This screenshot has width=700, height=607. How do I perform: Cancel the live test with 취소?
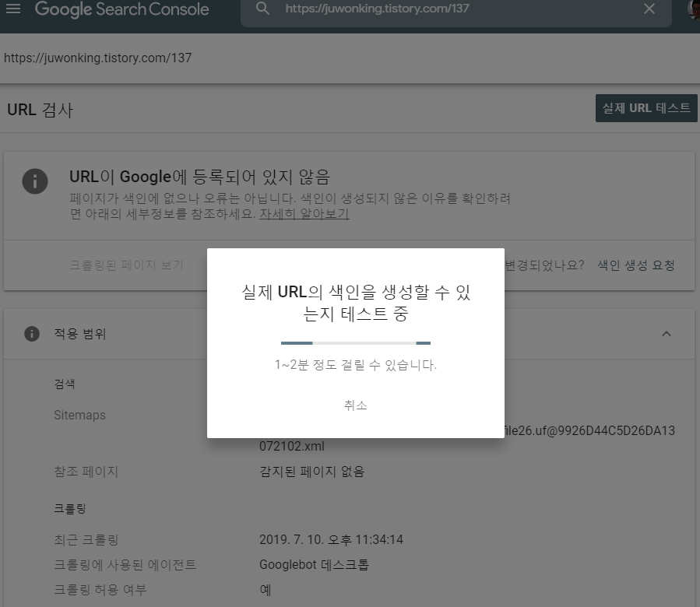356,405
